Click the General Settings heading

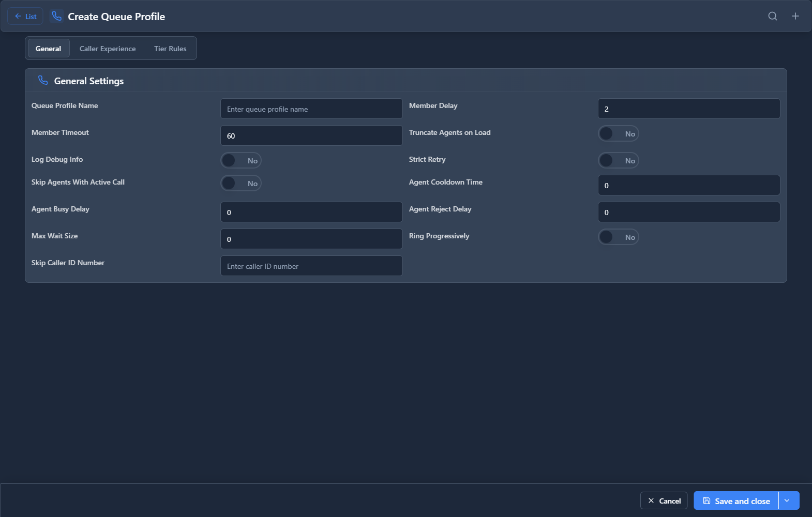(89, 81)
